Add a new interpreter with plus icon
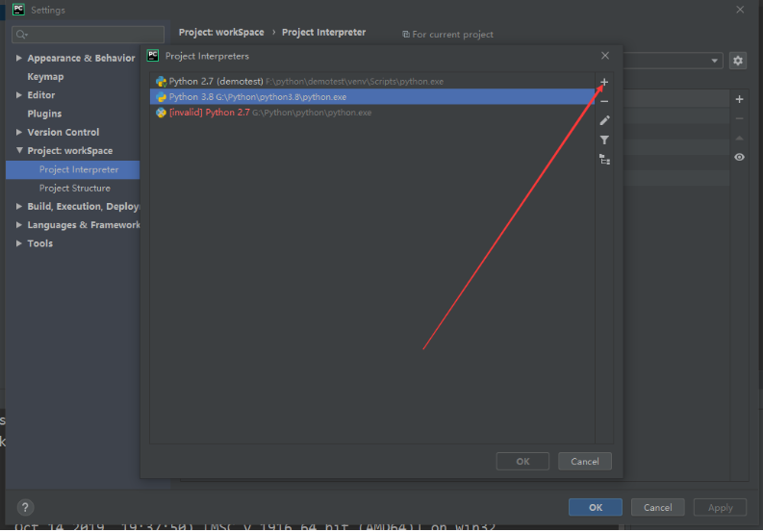 [604, 82]
